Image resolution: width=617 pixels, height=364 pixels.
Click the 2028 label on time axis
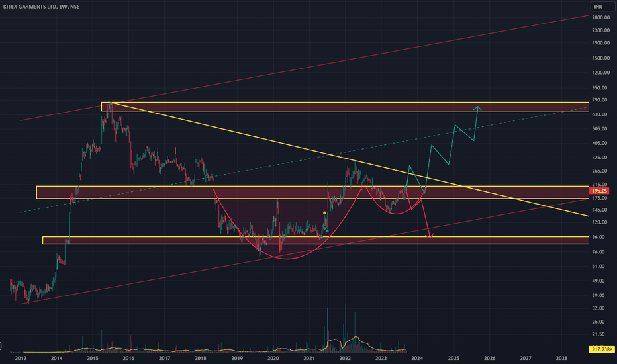tap(561, 358)
